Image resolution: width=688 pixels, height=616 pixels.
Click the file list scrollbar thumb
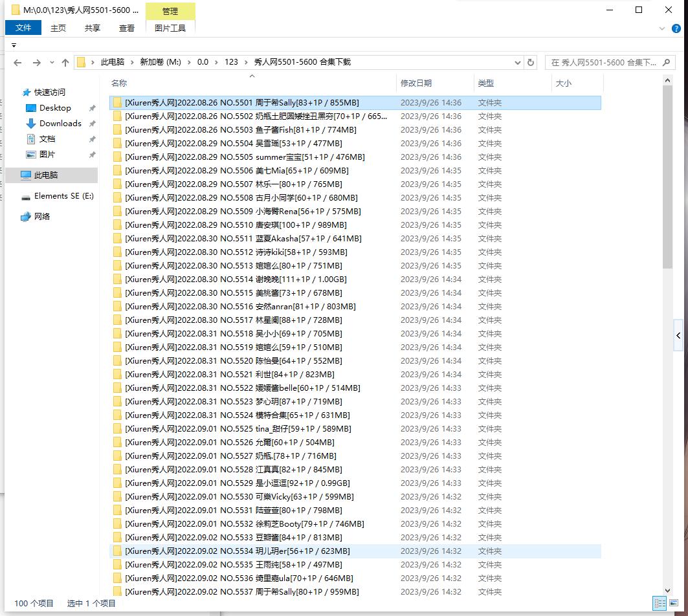(x=667, y=177)
